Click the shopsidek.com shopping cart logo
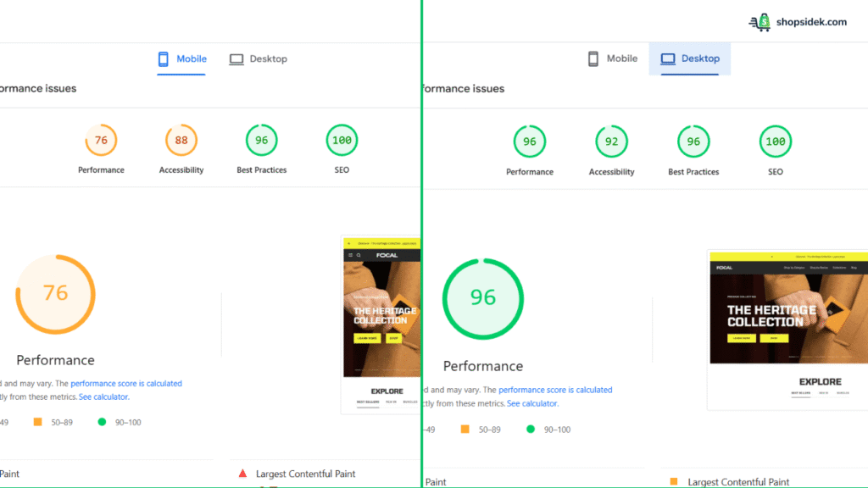This screenshot has width=868, height=488. 762,21
